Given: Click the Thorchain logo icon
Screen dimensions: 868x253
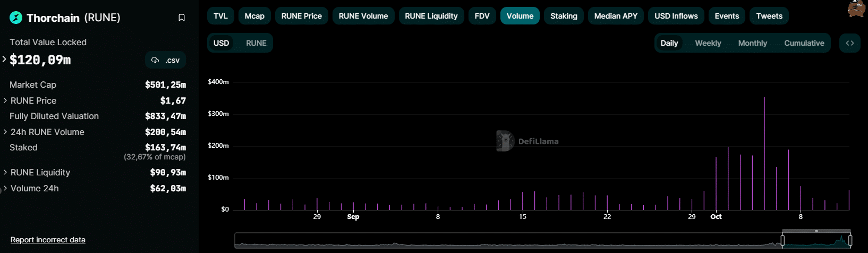Looking at the screenshot, I should point(16,18).
